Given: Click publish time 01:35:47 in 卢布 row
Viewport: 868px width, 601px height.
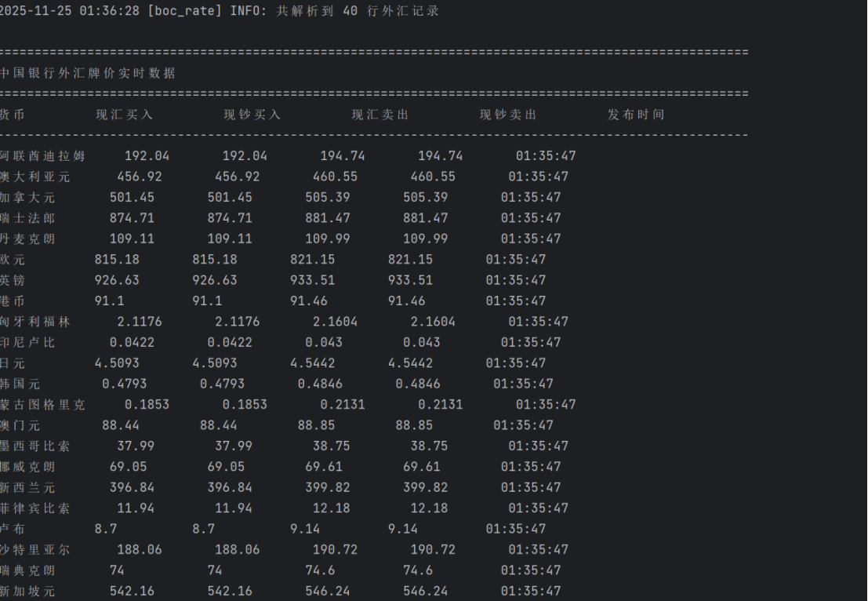Looking at the screenshot, I should [516, 529].
